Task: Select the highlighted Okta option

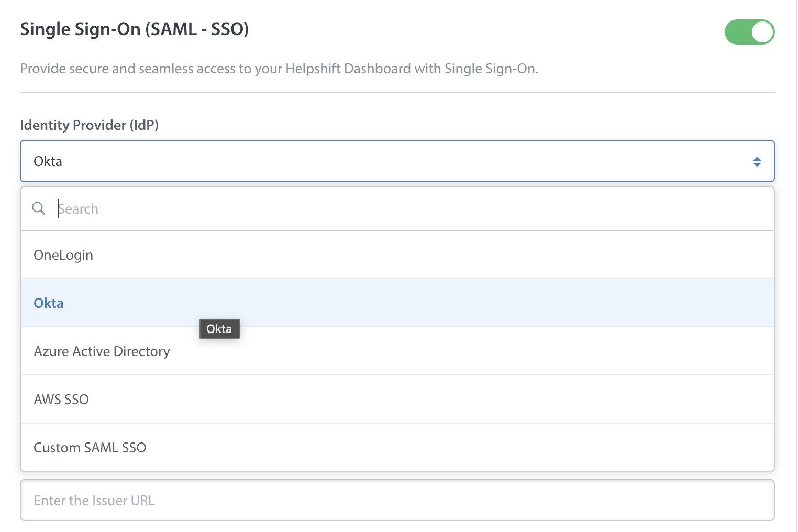Action: coord(397,303)
